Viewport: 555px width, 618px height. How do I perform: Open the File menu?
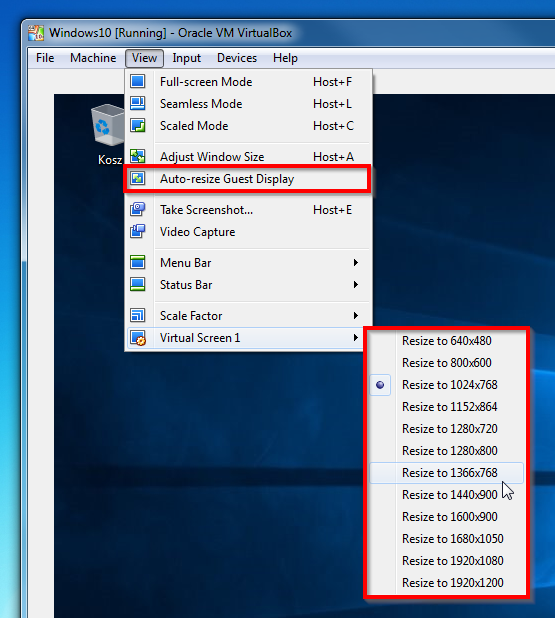point(45,58)
